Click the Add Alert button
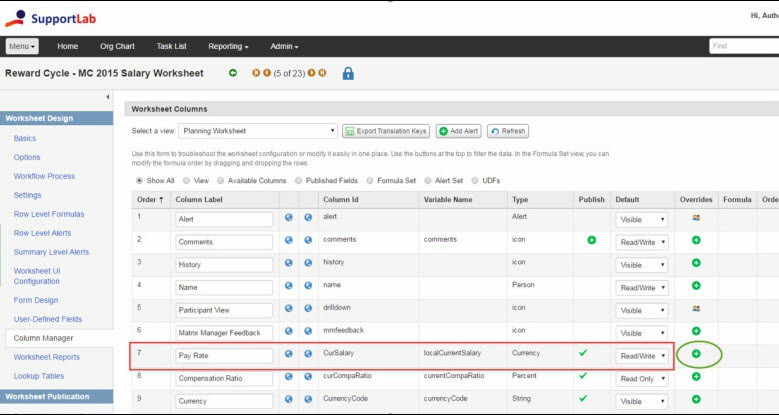This screenshot has height=415, width=779. point(459,131)
